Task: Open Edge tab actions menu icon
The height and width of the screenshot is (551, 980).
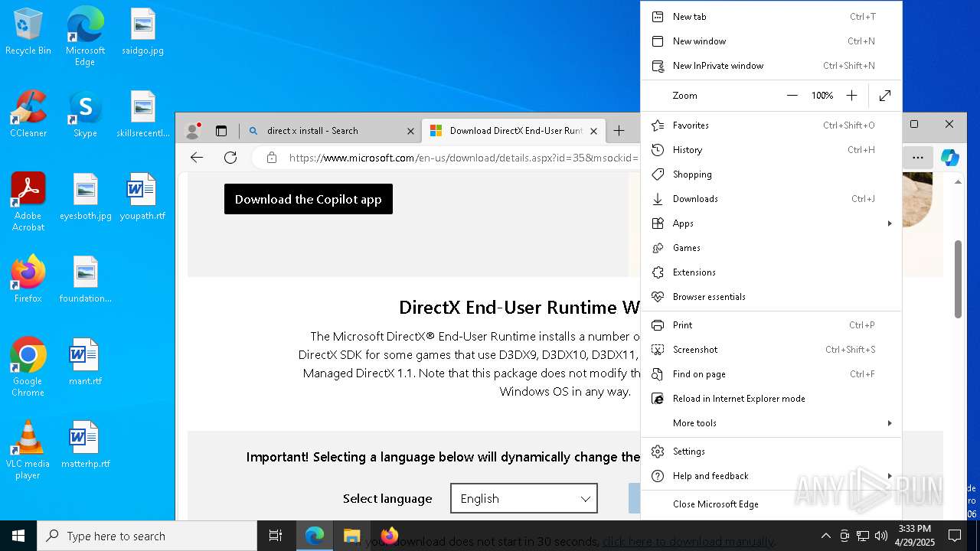Action: [221, 131]
